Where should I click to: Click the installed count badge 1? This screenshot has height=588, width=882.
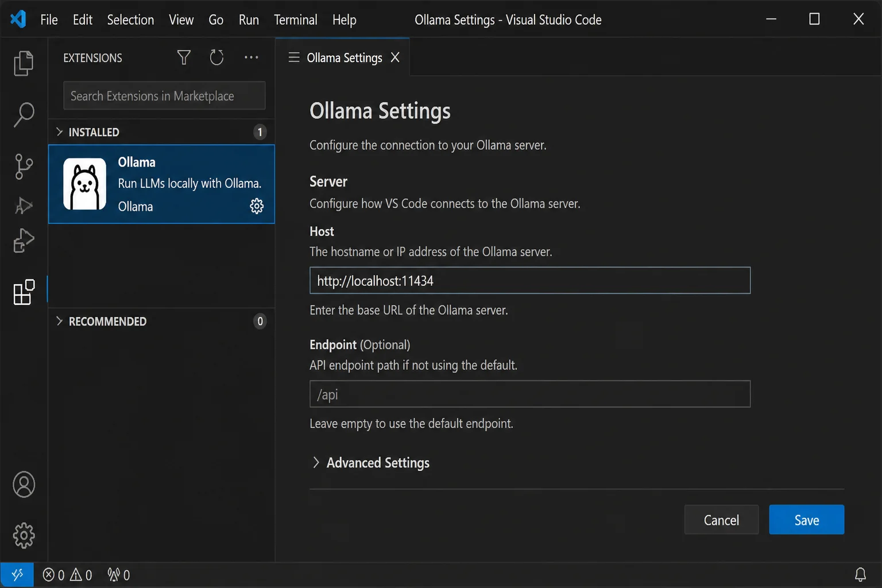coord(260,132)
